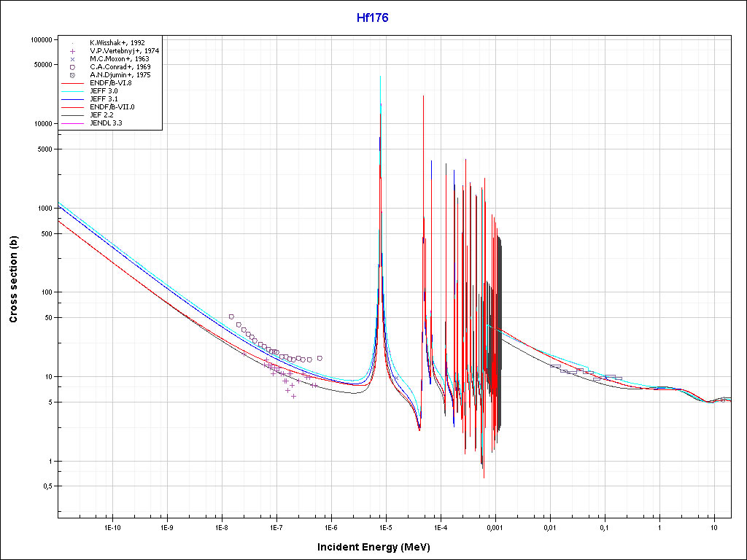Click the plus marker beside V.P.Vertebnyj+, 1974
Image resolution: width=747 pixels, height=560 pixels.
(x=73, y=51)
